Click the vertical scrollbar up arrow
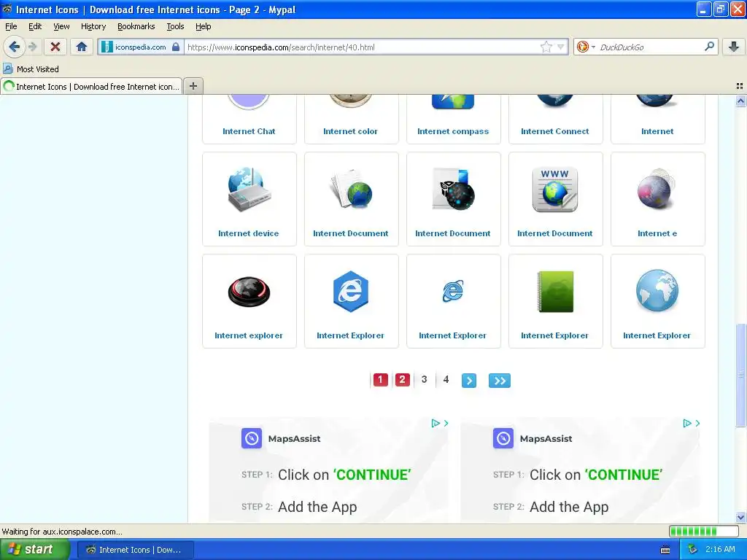This screenshot has height=560, width=747. click(740, 101)
